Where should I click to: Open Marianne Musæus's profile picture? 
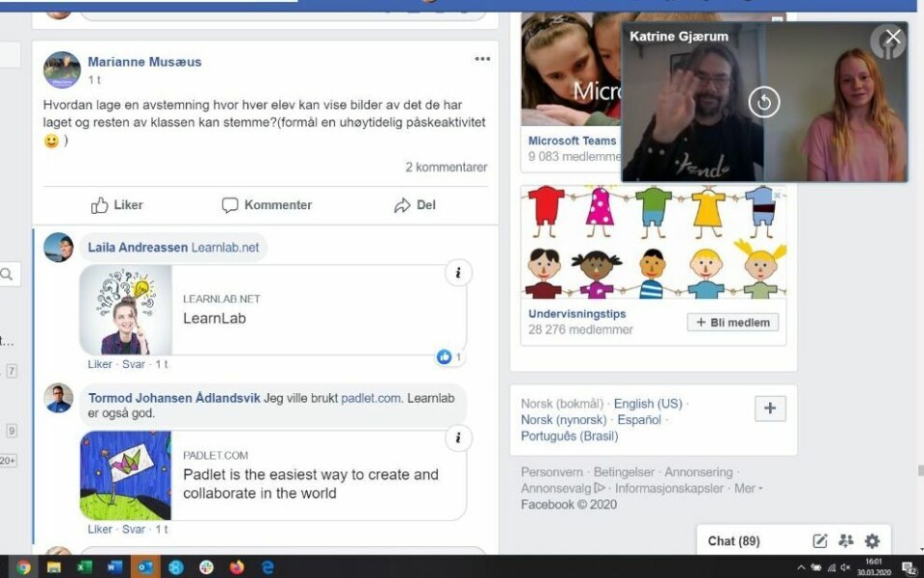pyautogui.click(x=62, y=69)
